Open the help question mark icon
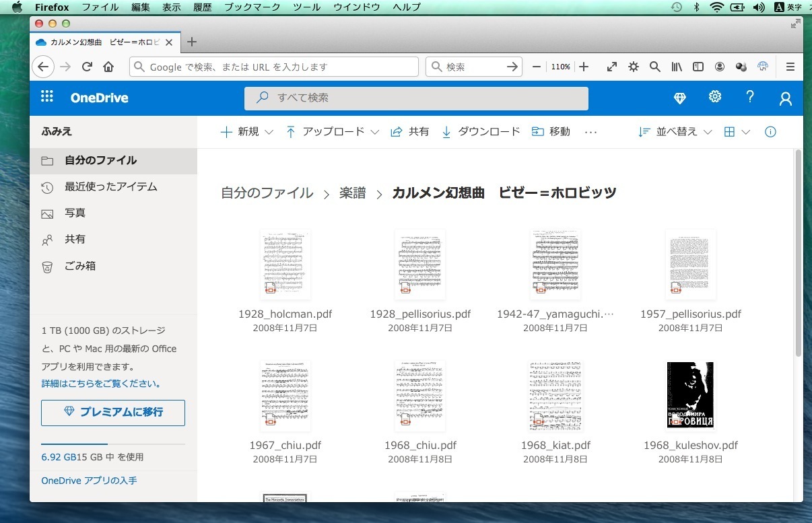This screenshot has width=812, height=523. pyautogui.click(x=750, y=97)
